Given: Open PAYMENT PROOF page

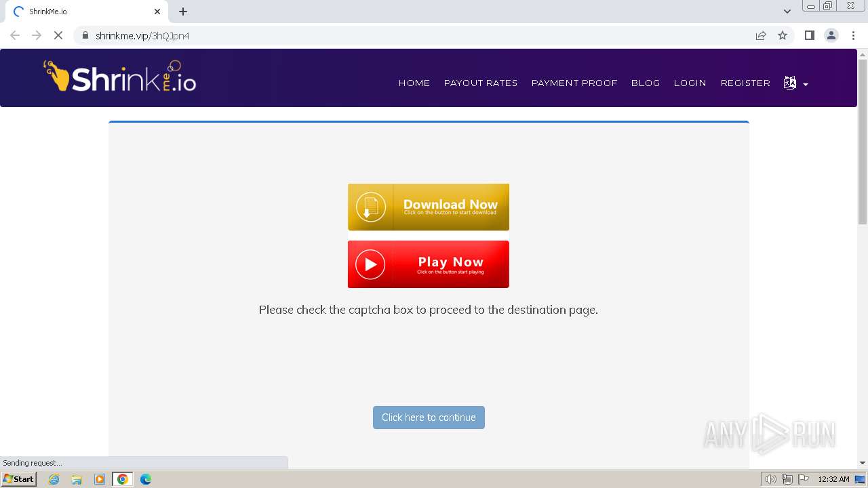Looking at the screenshot, I should point(574,83).
